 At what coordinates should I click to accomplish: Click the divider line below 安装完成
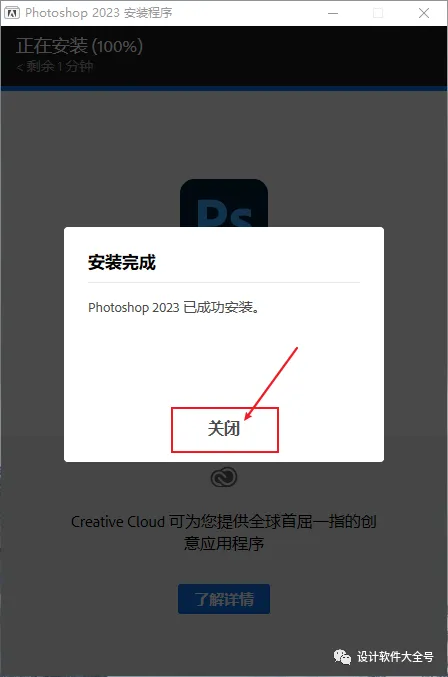tap(224, 282)
